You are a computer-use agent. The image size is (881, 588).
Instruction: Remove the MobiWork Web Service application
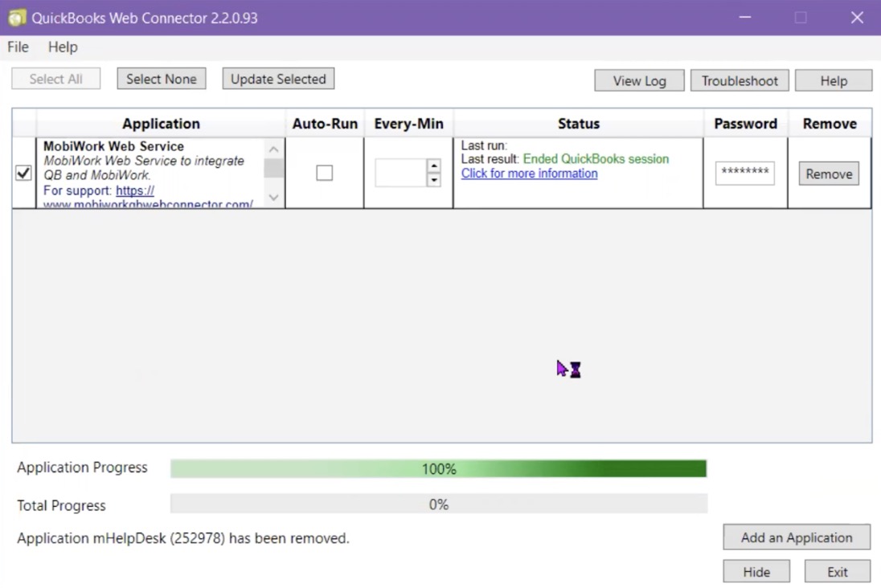point(829,174)
